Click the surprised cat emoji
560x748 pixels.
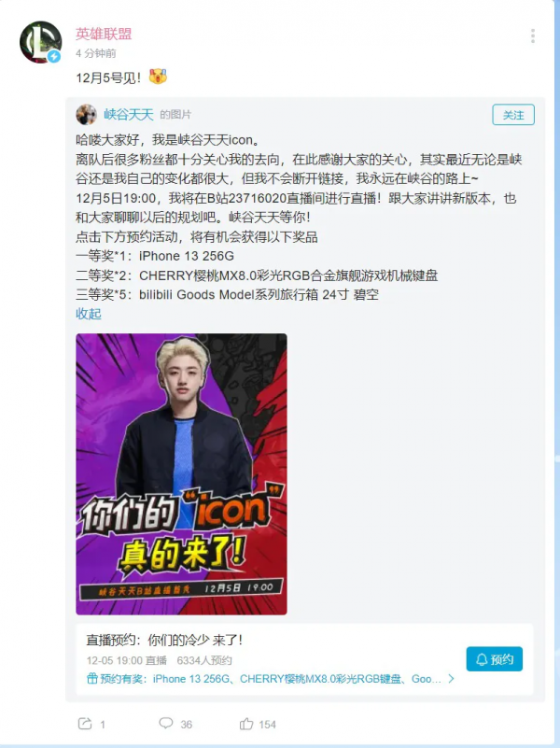[x=158, y=77]
